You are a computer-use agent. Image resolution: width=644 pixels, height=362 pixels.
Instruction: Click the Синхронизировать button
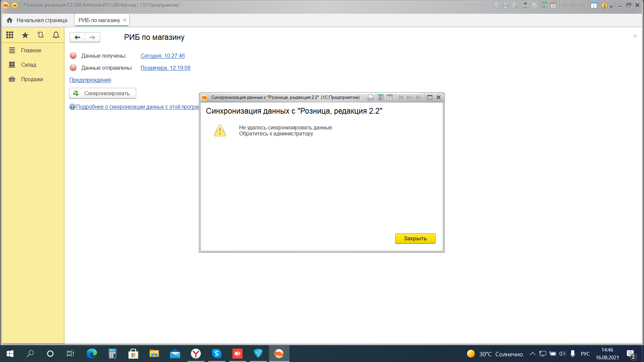[x=103, y=93]
